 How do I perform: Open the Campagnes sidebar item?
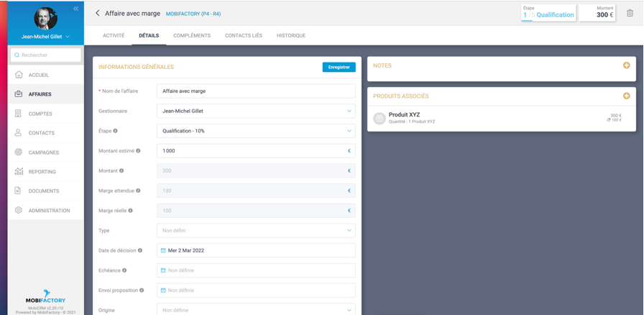click(x=43, y=152)
